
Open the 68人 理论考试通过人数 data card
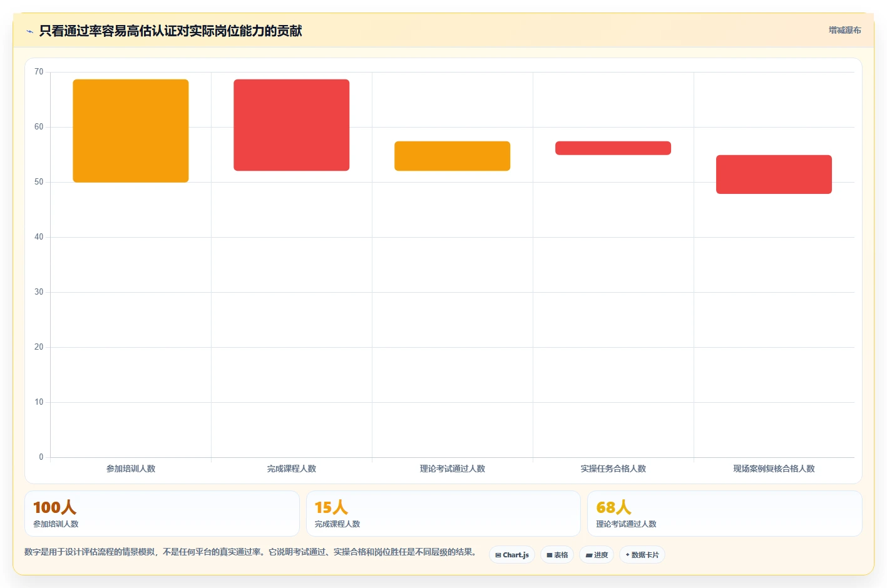coord(725,514)
